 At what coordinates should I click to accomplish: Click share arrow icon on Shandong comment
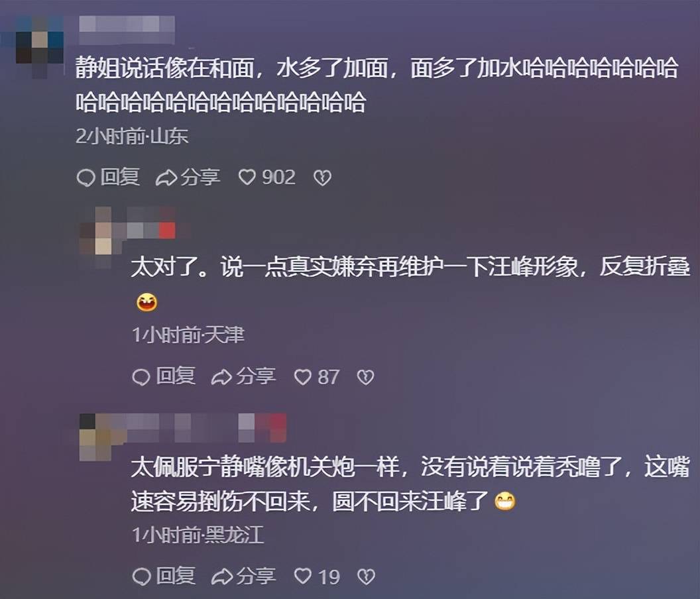tap(166, 178)
